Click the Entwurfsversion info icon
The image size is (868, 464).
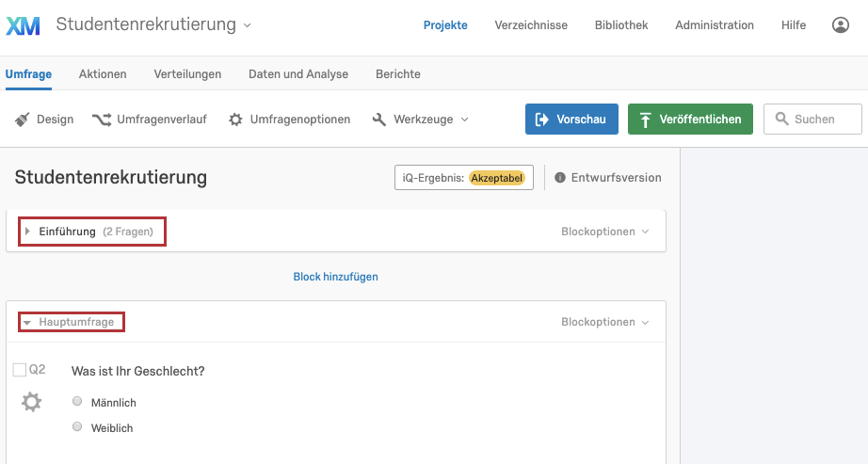(560, 178)
